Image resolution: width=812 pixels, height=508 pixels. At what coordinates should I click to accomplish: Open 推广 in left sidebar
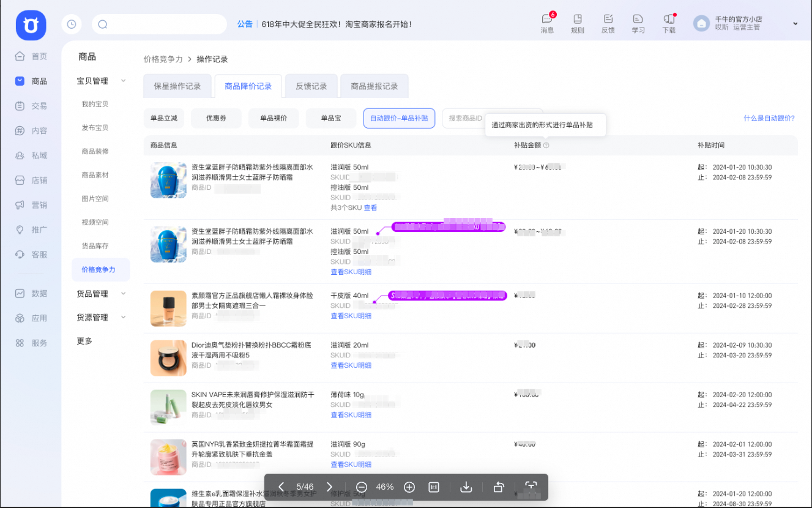[x=31, y=230]
